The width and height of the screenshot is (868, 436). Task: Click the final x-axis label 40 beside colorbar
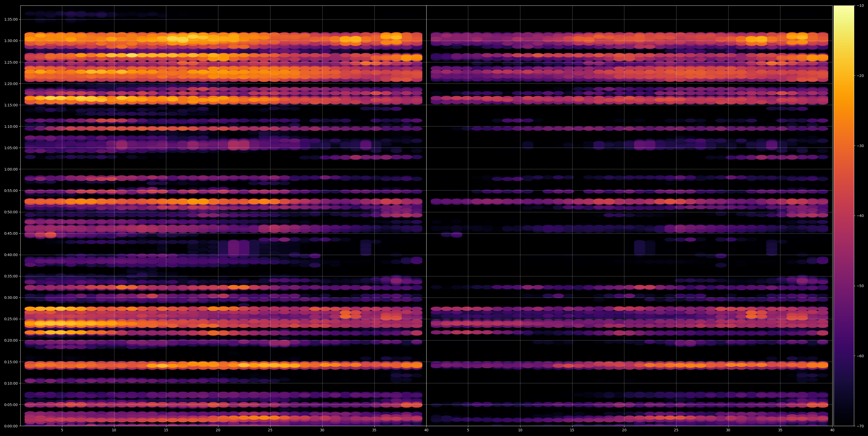click(x=832, y=430)
